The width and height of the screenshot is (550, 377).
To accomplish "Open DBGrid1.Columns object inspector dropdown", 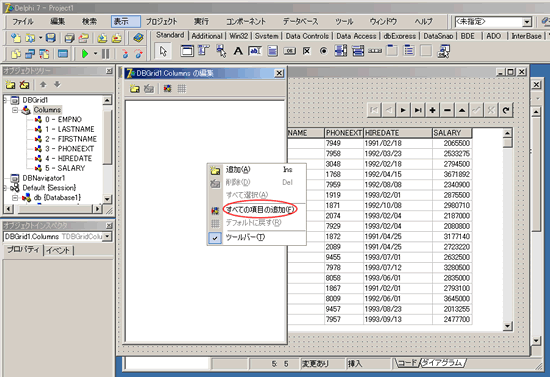I will tap(107, 237).
